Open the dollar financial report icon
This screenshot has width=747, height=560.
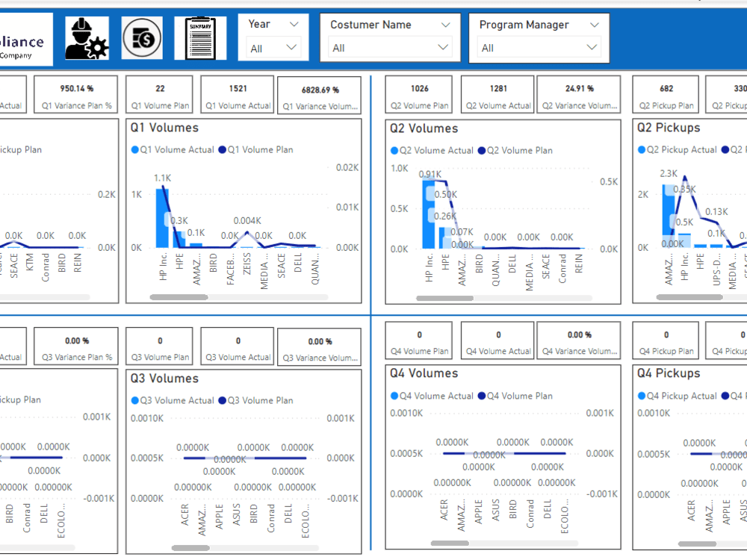[141, 37]
